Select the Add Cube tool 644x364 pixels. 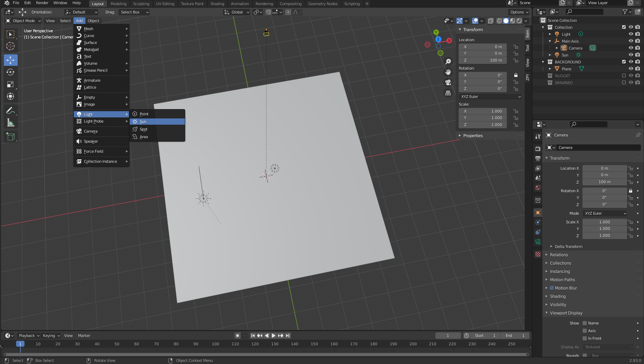[x=10, y=136]
